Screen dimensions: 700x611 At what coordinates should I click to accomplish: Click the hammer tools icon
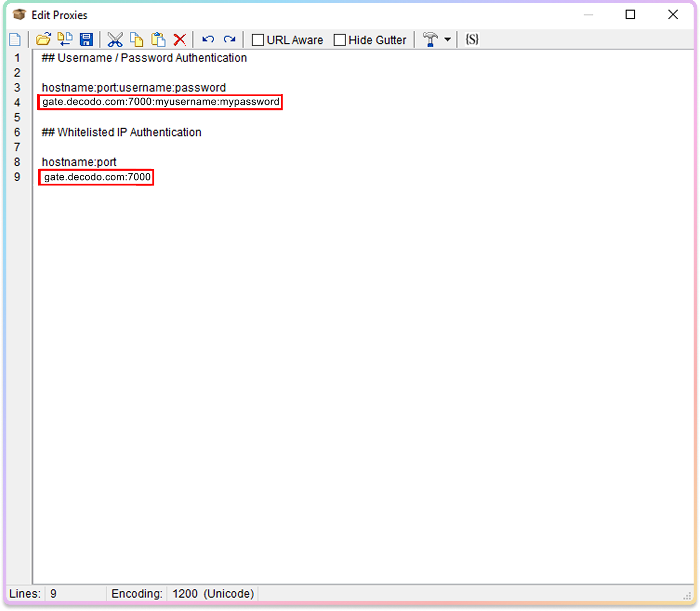pyautogui.click(x=430, y=40)
